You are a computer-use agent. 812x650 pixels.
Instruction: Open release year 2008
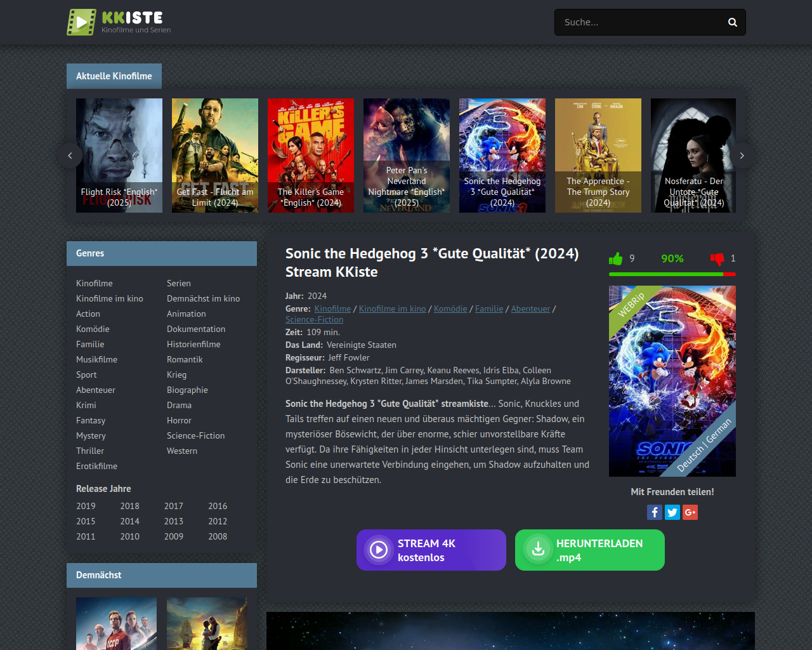pyautogui.click(x=218, y=536)
